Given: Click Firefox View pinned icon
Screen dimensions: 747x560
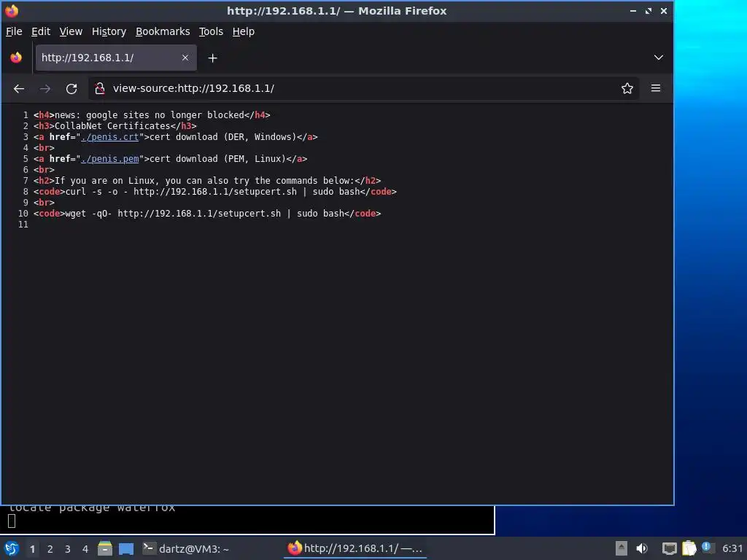Looking at the screenshot, I should [16, 58].
